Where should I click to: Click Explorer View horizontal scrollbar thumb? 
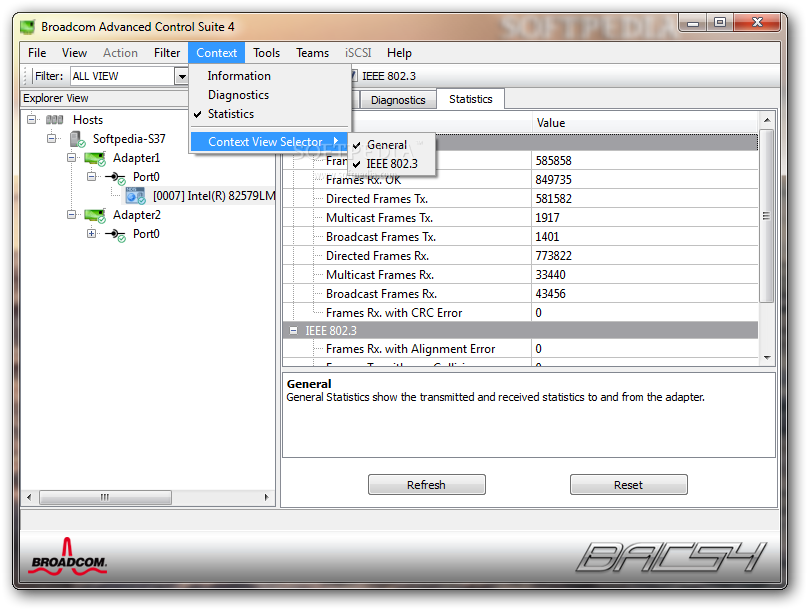[105, 497]
